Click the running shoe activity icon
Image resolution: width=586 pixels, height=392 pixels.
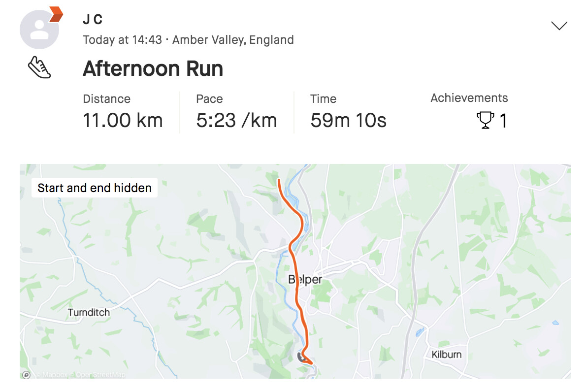39,68
